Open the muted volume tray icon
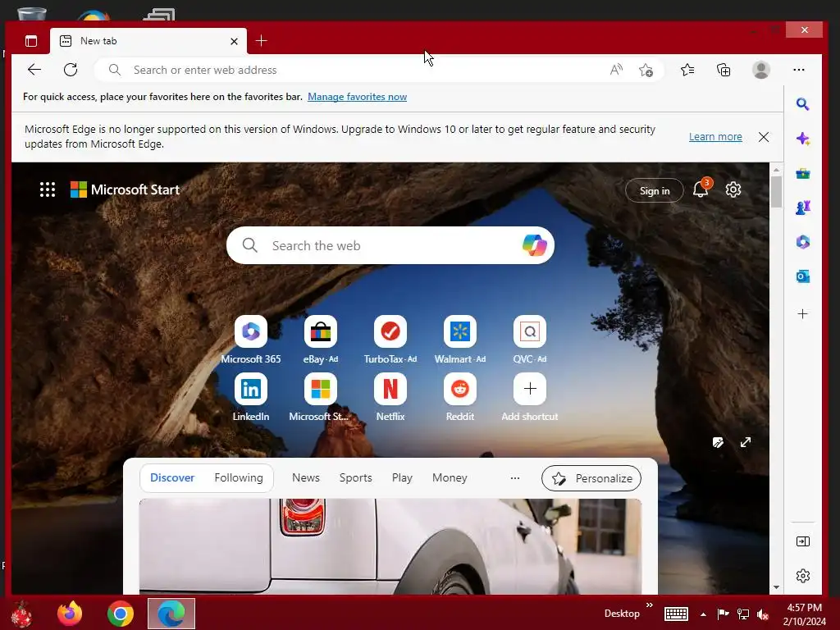This screenshot has width=840, height=630. 763,614
